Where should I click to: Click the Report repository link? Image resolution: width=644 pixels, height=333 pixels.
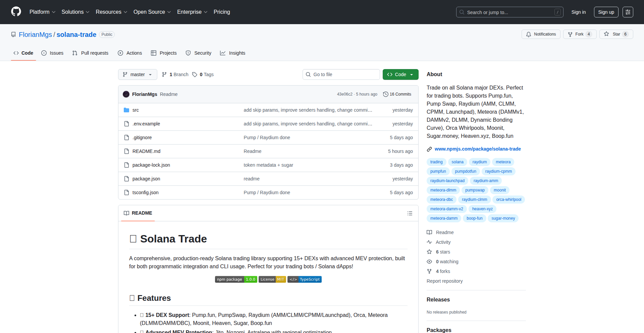tap(444, 281)
